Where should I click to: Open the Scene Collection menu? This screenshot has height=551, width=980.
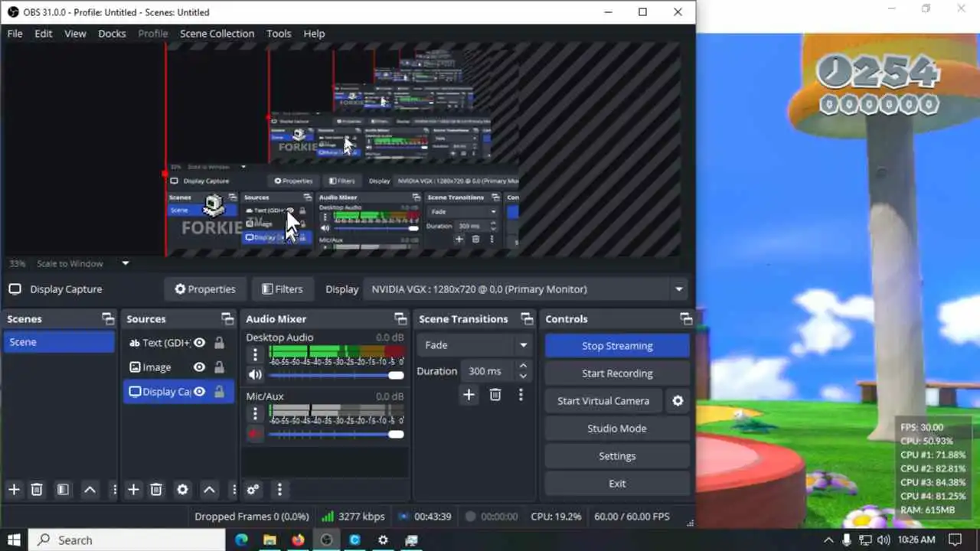(217, 34)
